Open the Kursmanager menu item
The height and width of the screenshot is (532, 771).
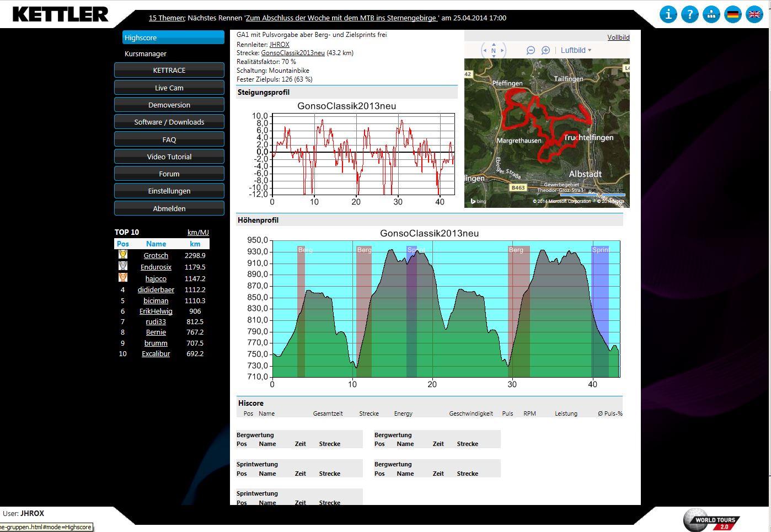point(146,53)
